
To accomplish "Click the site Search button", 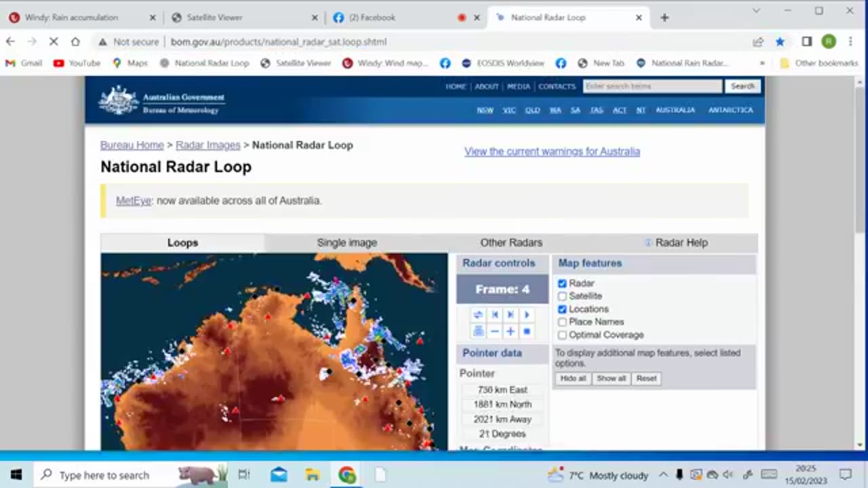I will point(743,86).
